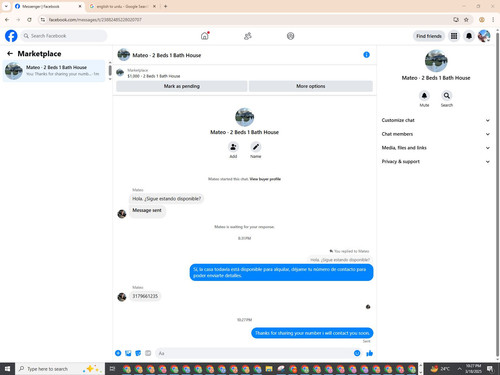The width and height of the screenshot is (500, 375).
Task: Click Mark as pending button
Action: 182,86
